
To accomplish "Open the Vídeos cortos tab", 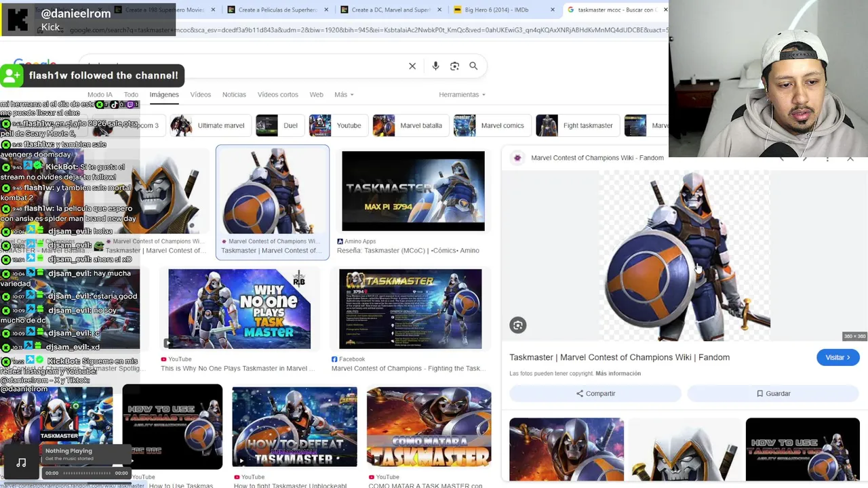I will [277, 94].
